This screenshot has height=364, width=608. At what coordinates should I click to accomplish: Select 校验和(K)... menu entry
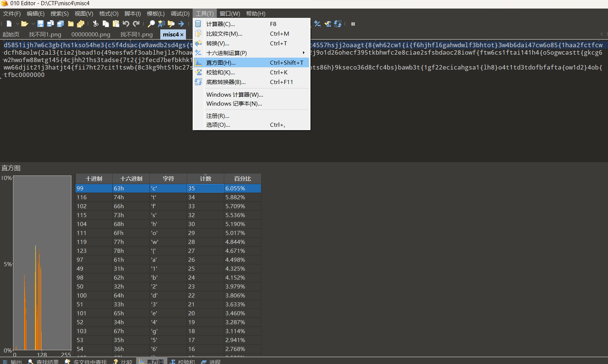(x=251, y=72)
